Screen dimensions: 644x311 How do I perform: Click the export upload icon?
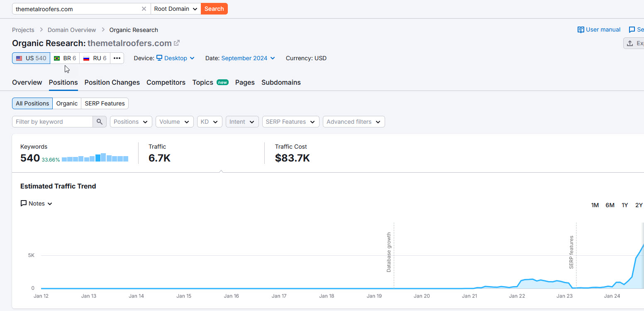click(630, 43)
